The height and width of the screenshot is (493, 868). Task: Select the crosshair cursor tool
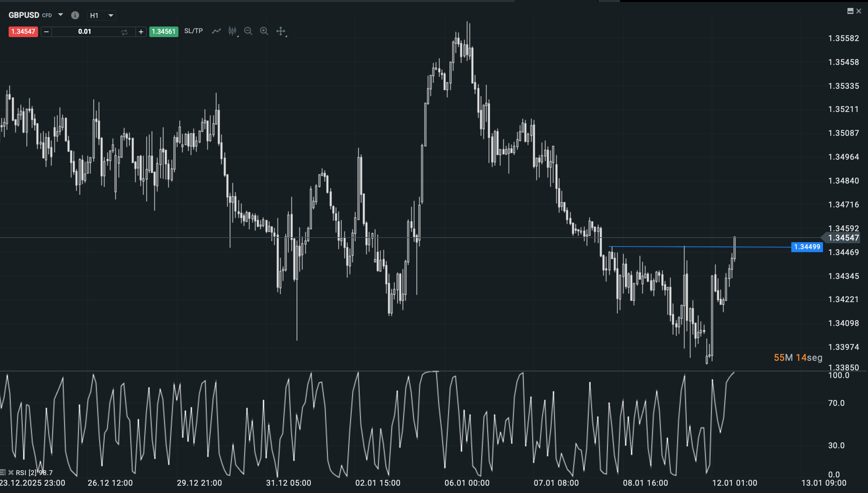click(x=280, y=31)
